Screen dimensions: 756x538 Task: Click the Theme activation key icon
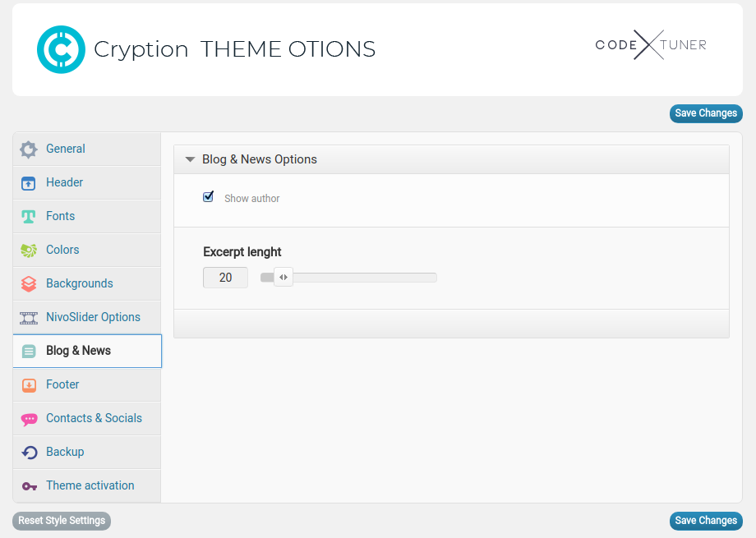coord(29,486)
